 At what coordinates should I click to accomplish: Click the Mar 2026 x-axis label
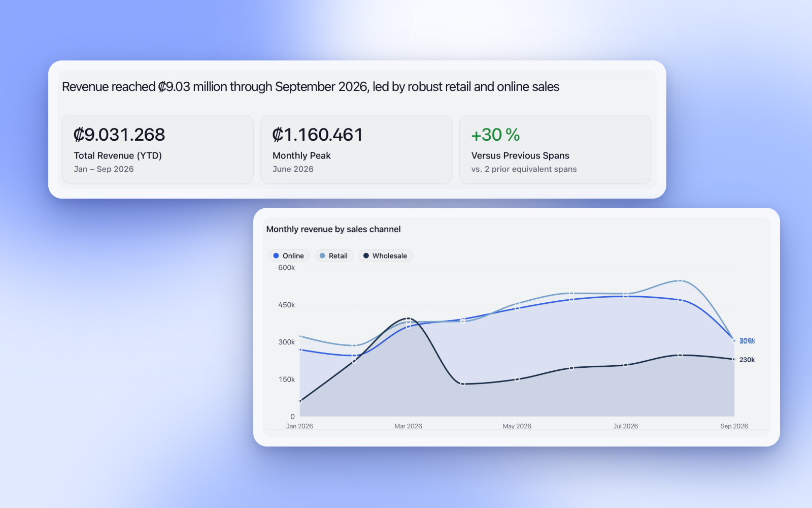408,426
